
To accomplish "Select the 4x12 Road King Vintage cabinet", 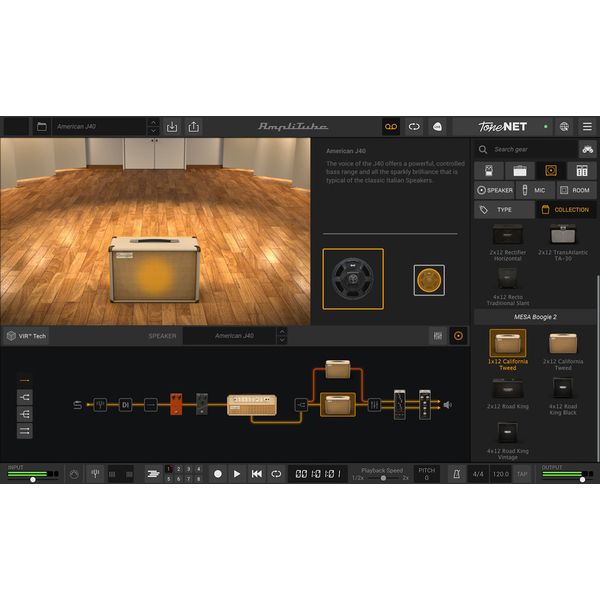I will [x=508, y=440].
